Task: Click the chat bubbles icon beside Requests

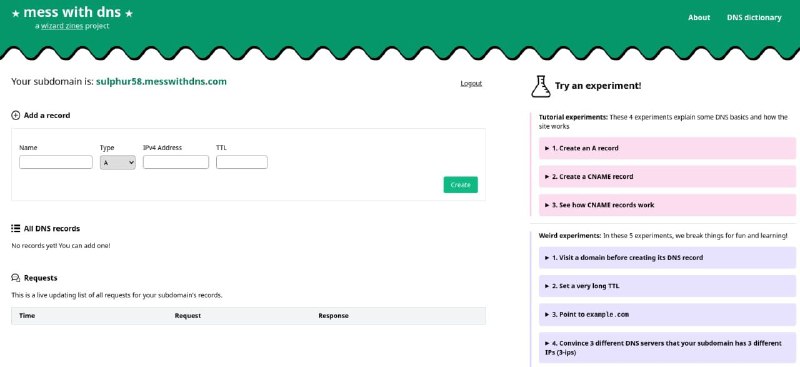Action: click(15, 278)
